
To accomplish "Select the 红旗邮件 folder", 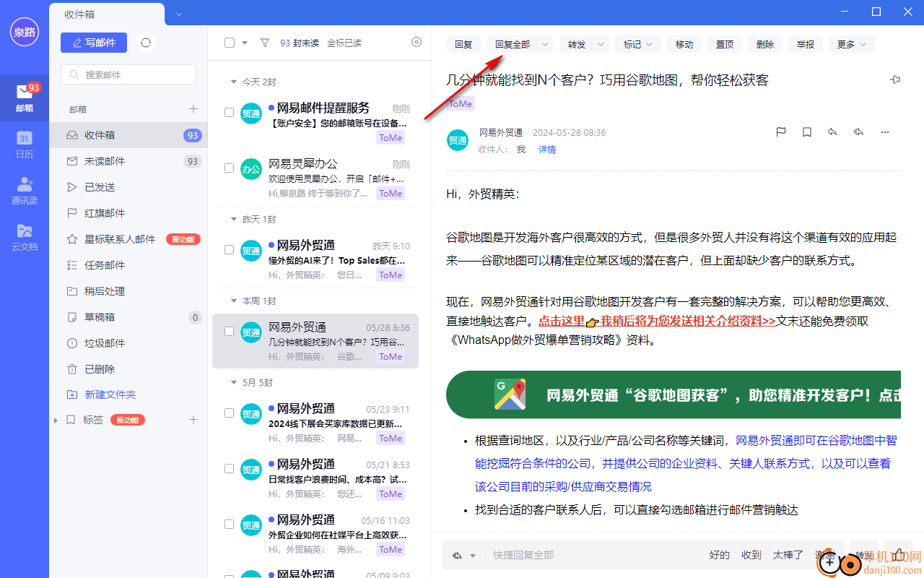I will [128, 213].
